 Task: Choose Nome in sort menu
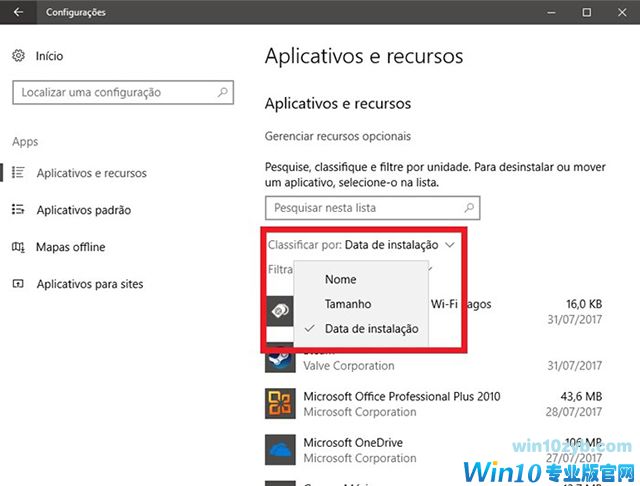pyautogui.click(x=340, y=280)
